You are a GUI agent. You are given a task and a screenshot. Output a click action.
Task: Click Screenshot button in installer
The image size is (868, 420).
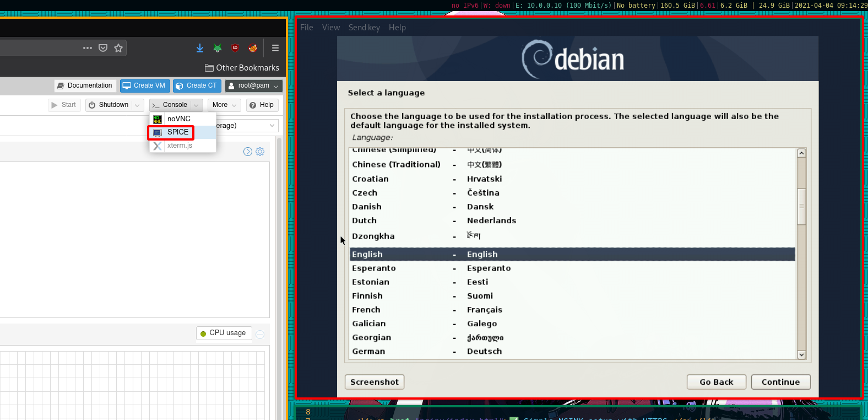pyautogui.click(x=375, y=382)
